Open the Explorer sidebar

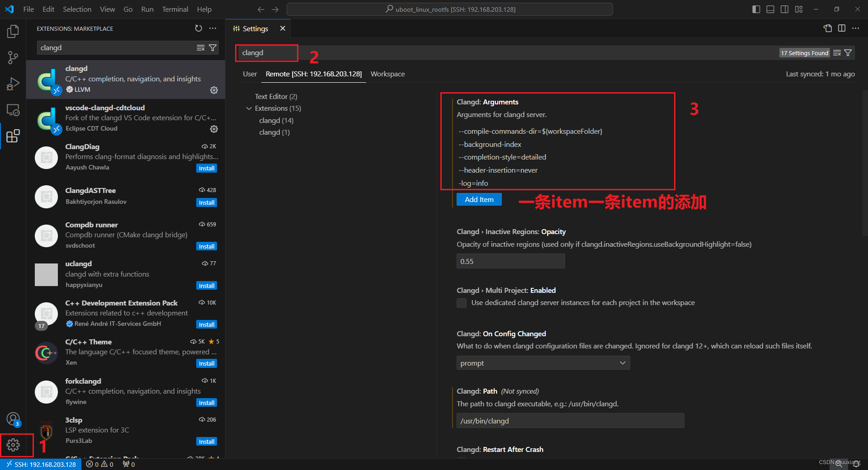(x=13, y=31)
